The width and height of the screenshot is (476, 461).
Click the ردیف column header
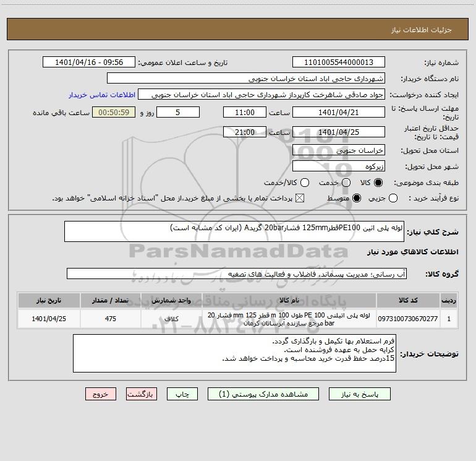449,301
